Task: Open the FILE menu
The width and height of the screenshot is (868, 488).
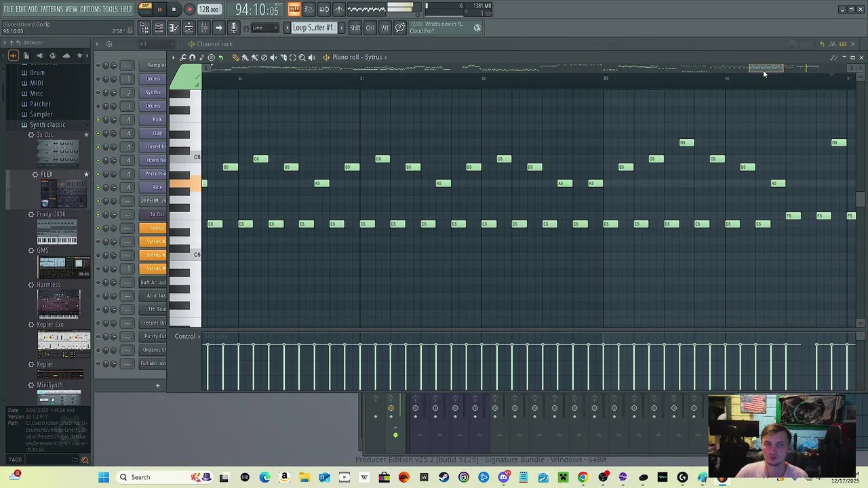Action: pyautogui.click(x=9, y=9)
